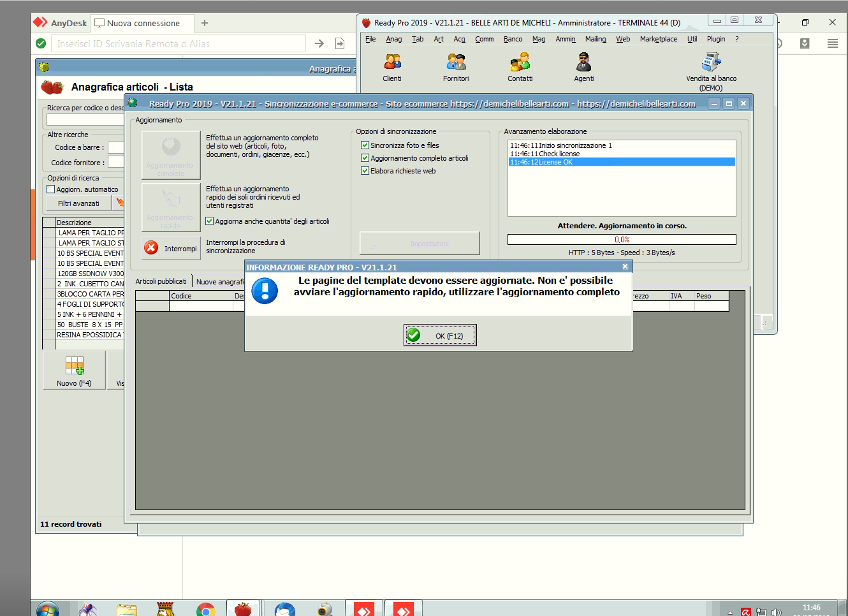Open the Agenti icon

pyautogui.click(x=584, y=67)
